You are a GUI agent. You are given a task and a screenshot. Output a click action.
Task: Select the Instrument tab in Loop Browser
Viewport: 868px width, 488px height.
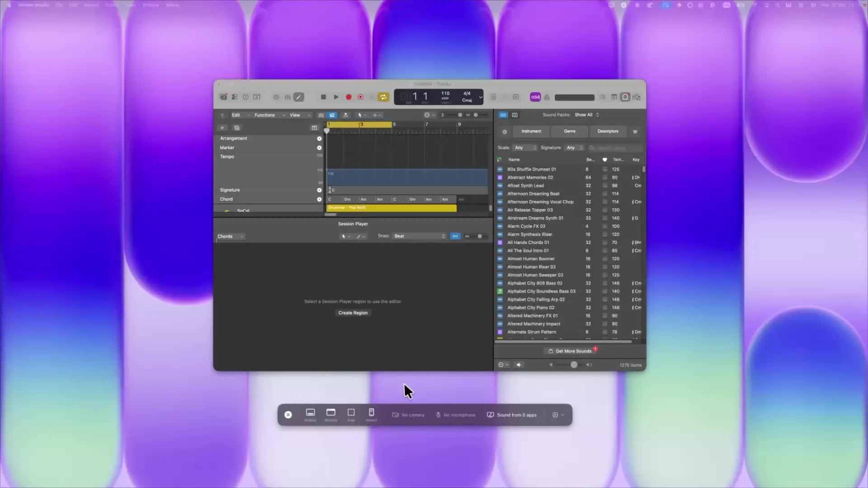[531, 131]
